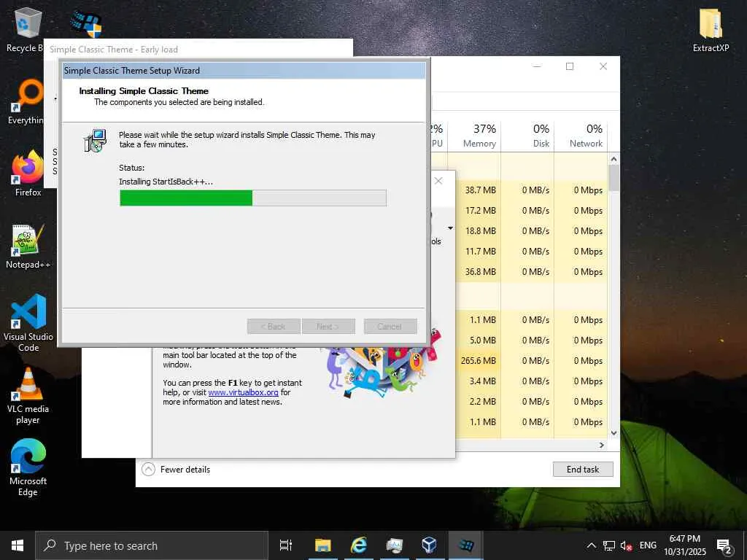The image size is (747, 560).
Task: Launch Microsoft Edge from the desktop
Action: click(x=28, y=467)
